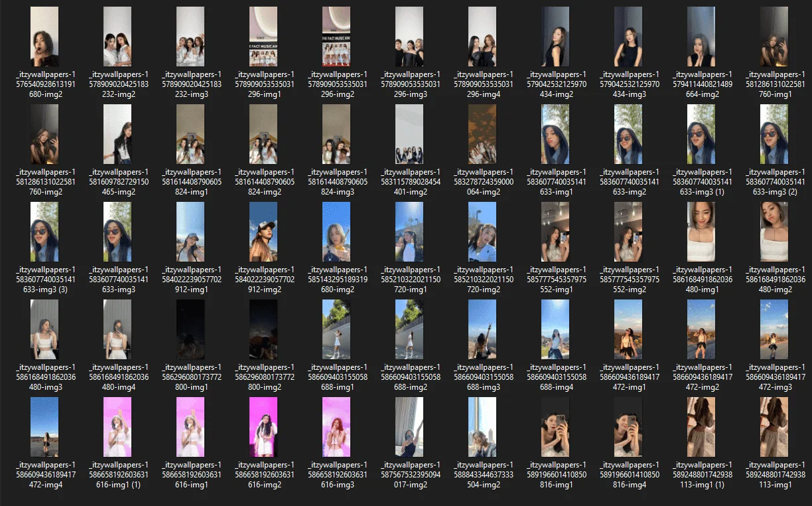The height and width of the screenshot is (506, 812).
Task: Select thumbnail of 1586168491862036480-img3
Action: tap(44, 330)
